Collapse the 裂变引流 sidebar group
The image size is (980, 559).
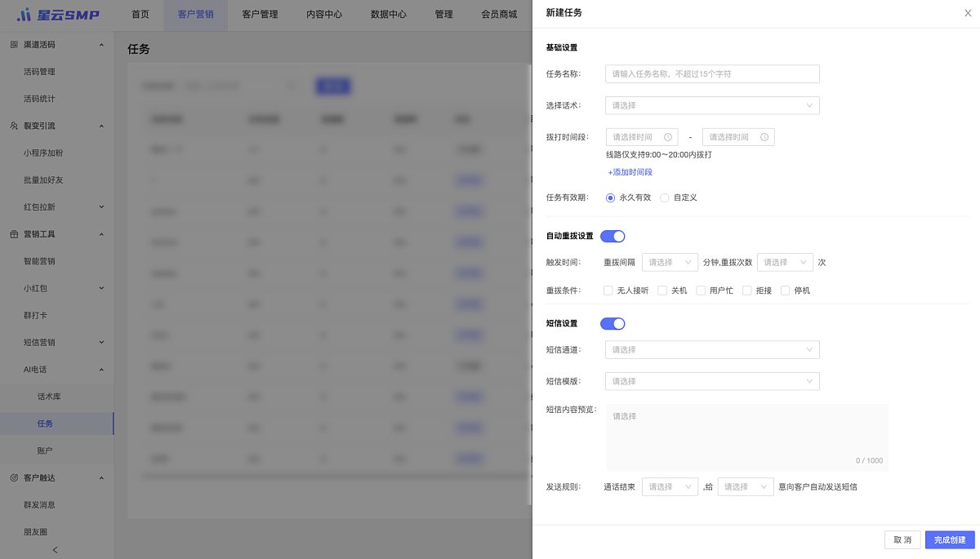101,126
